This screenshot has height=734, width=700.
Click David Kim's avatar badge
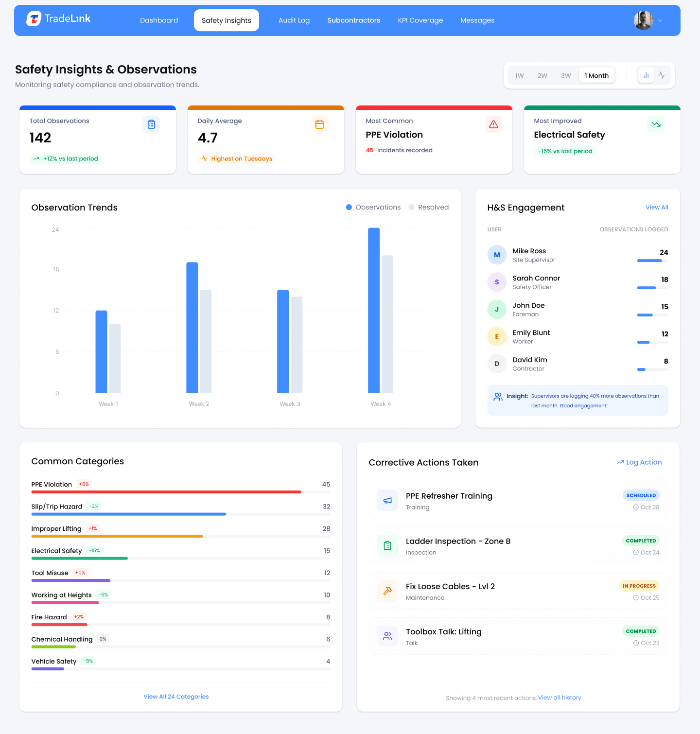pyautogui.click(x=497, y=364)
